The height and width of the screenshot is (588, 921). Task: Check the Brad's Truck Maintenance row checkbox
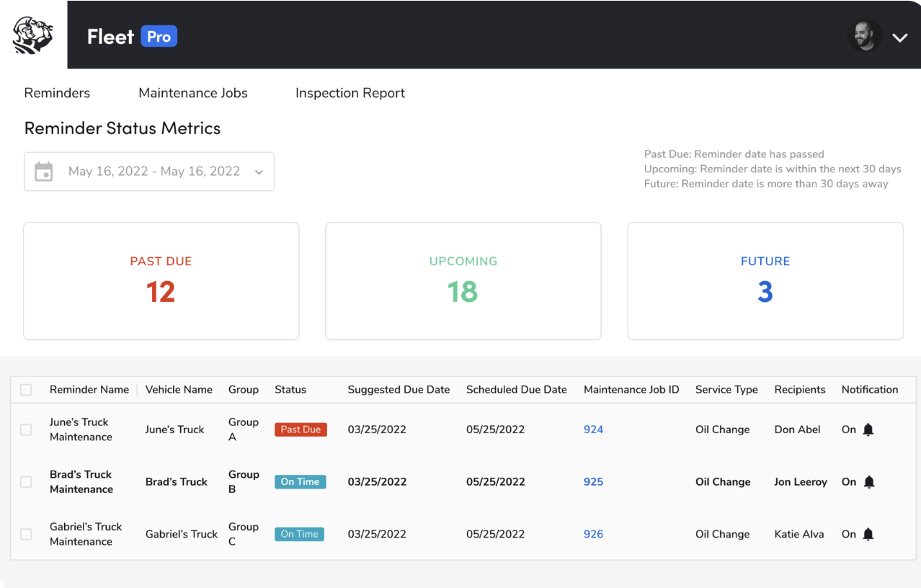(26, 482)
